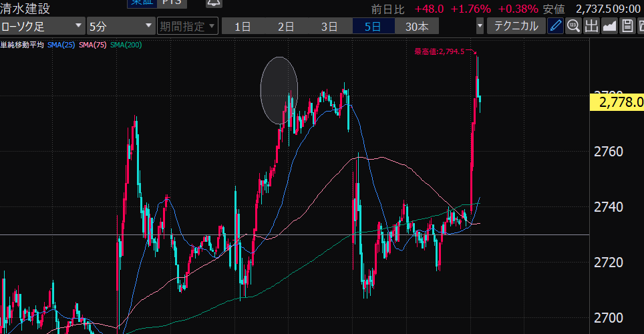Select the pencil drawing tool
The width and height of the screenshot is (644, 334).
pos(555,26)
